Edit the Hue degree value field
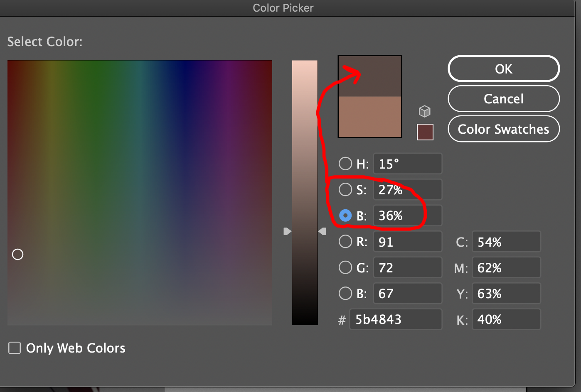581x392 pixels. click(407, 164)
